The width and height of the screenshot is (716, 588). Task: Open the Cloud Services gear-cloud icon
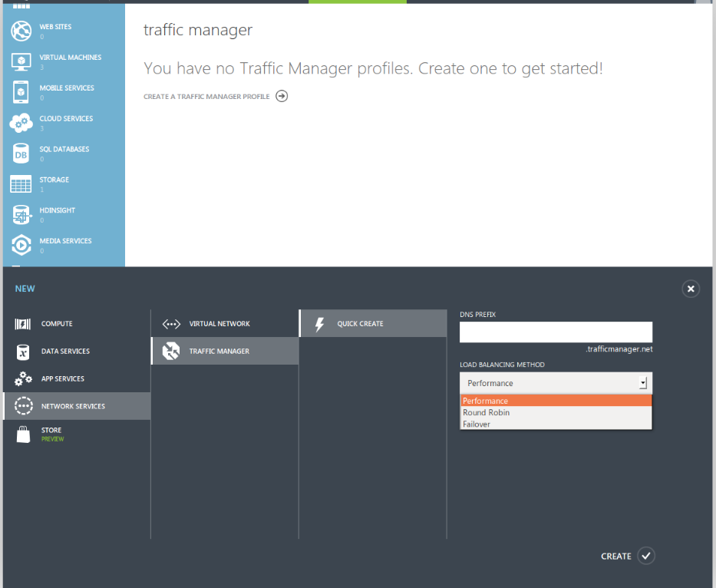click(x=21, y=123)
